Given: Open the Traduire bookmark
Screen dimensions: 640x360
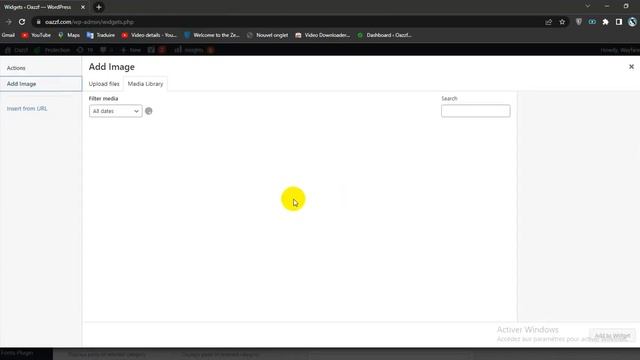Looking at the screenshot, I should [x=101, y=35].
